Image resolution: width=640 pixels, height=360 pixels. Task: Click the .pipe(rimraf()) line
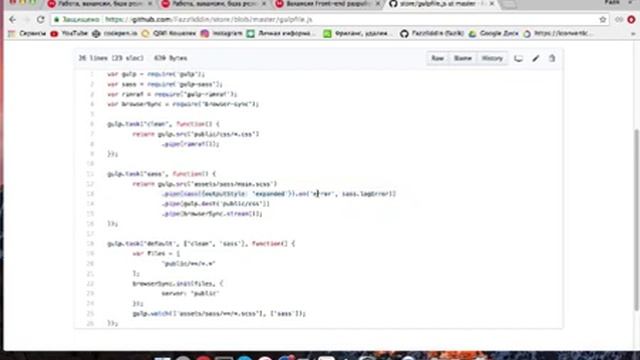coord(191,144)
